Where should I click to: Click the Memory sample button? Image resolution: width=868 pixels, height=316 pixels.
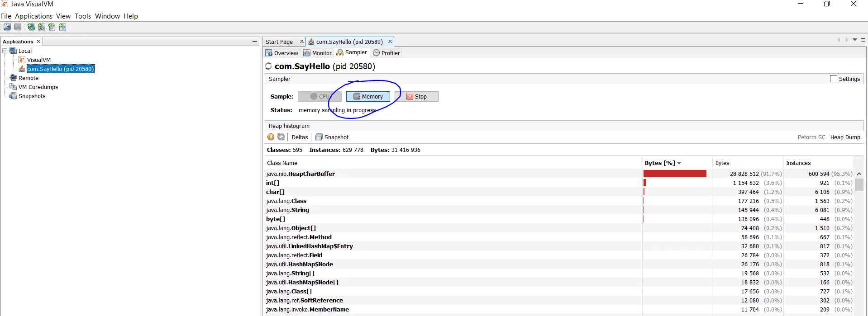(x=368, y=96)
